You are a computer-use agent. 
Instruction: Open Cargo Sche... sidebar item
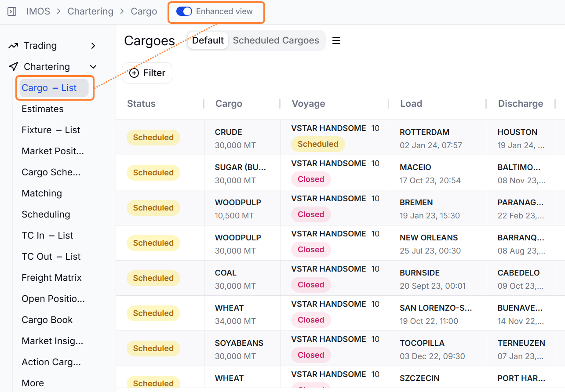(51, 172)
